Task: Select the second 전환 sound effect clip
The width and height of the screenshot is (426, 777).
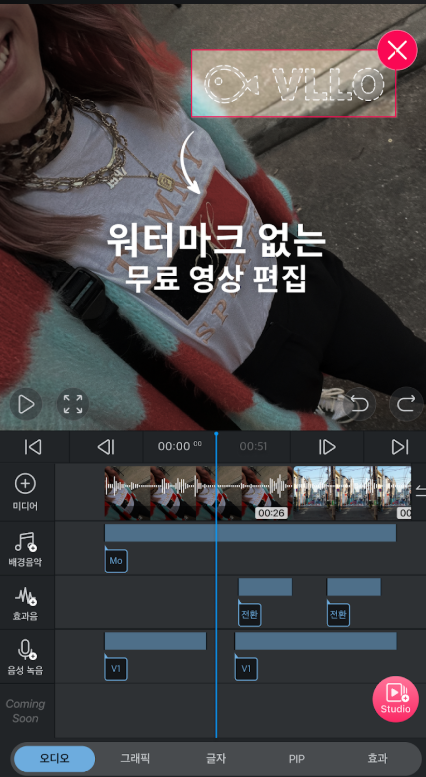Action: coord(354,587)
